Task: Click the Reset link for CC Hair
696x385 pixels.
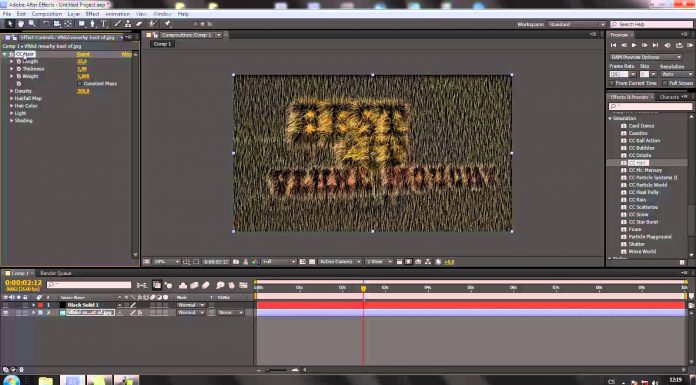Action: click(83, 54)
